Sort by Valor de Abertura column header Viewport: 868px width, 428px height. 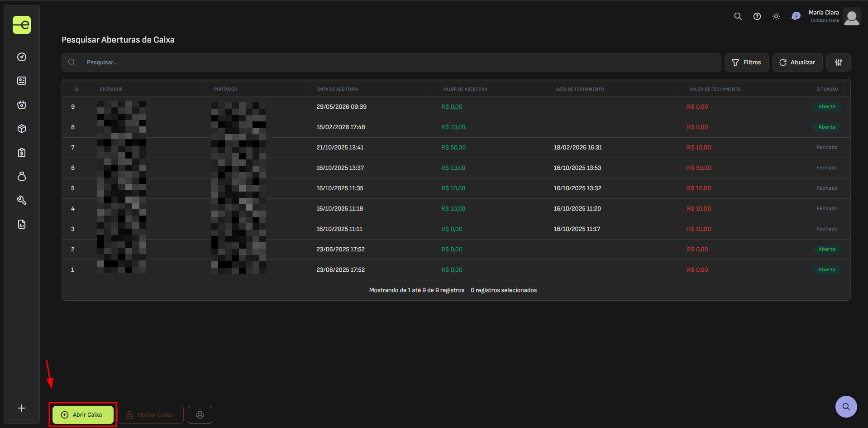coord(465,89)
